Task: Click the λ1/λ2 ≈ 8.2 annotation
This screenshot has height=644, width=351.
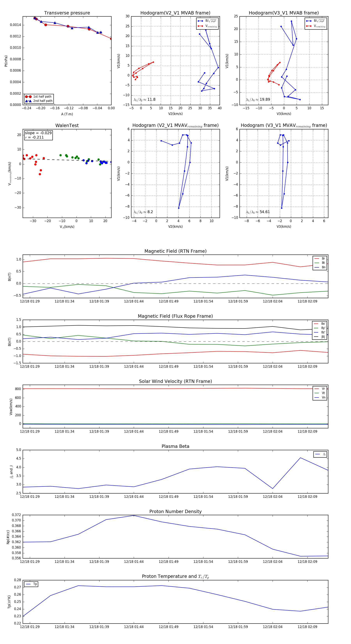Action: coord(143,212)
